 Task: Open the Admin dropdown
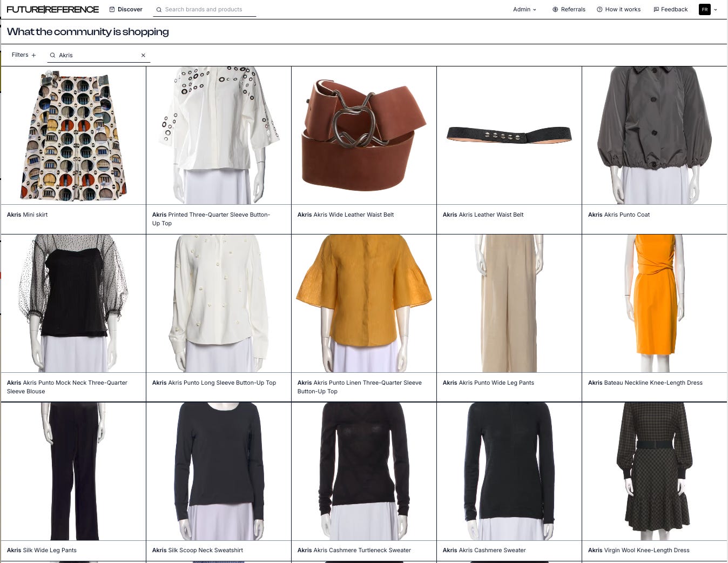tap(524, 9)
